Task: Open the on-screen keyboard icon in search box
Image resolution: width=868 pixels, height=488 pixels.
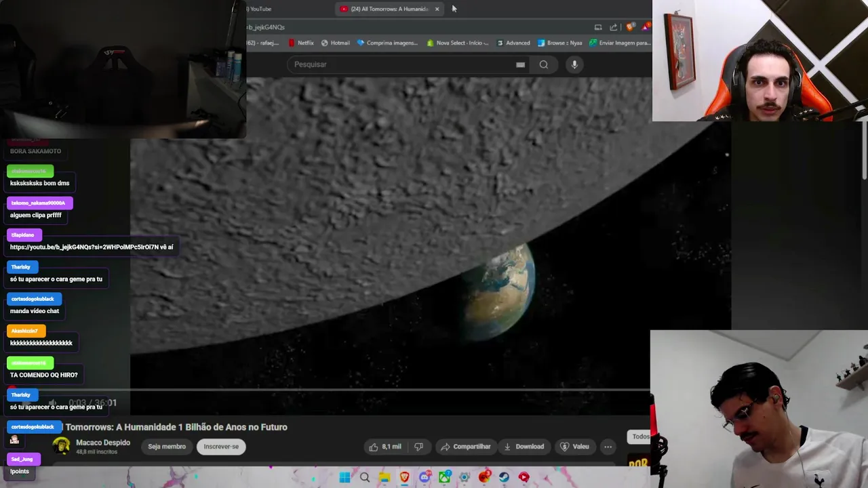Action: coord(520,65)
